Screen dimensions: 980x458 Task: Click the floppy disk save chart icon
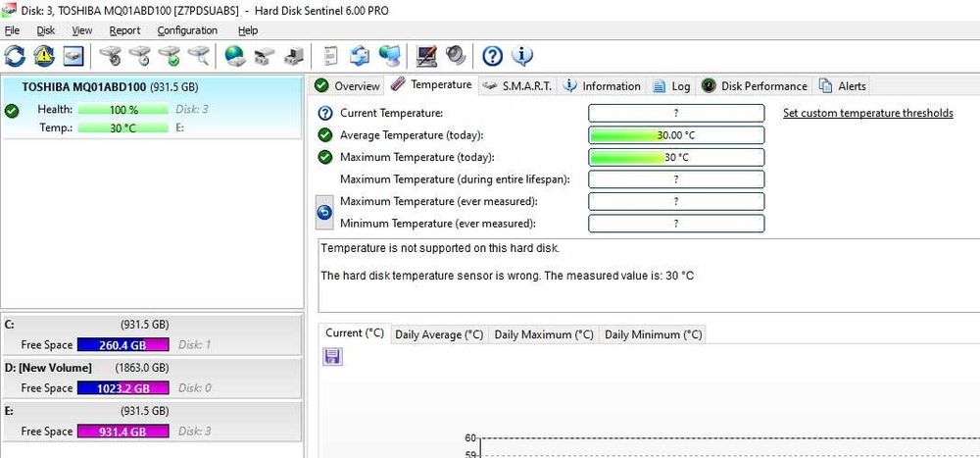pyautogui.click(x=332, y=357)
